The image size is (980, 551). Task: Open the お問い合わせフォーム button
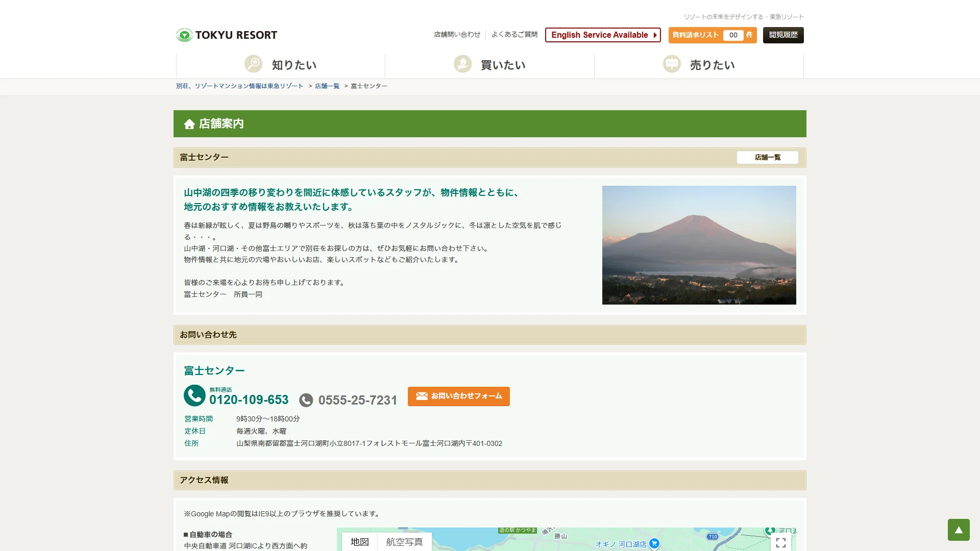point(459,396)
